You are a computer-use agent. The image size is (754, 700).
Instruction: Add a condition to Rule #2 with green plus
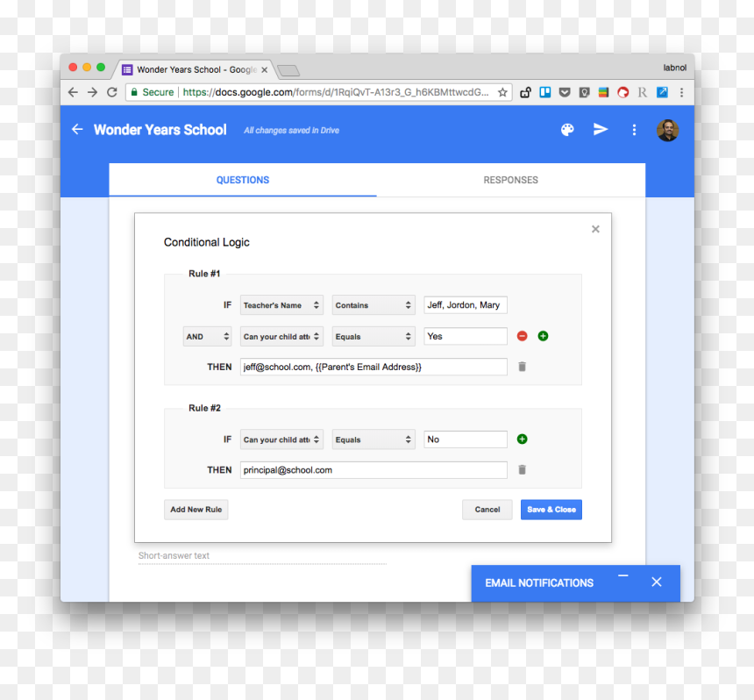click(523, 439)
